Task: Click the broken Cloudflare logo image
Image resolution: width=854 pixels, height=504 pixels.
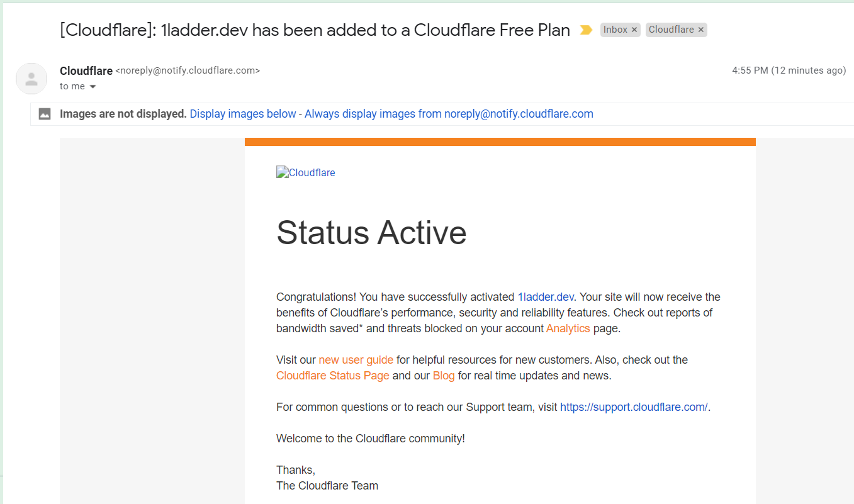Action: [x=306, y=172]
